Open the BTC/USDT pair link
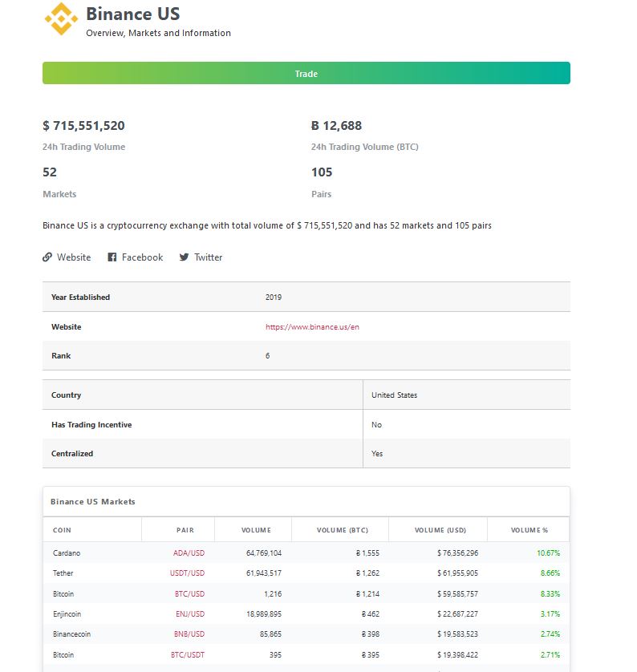 (187, 655)
